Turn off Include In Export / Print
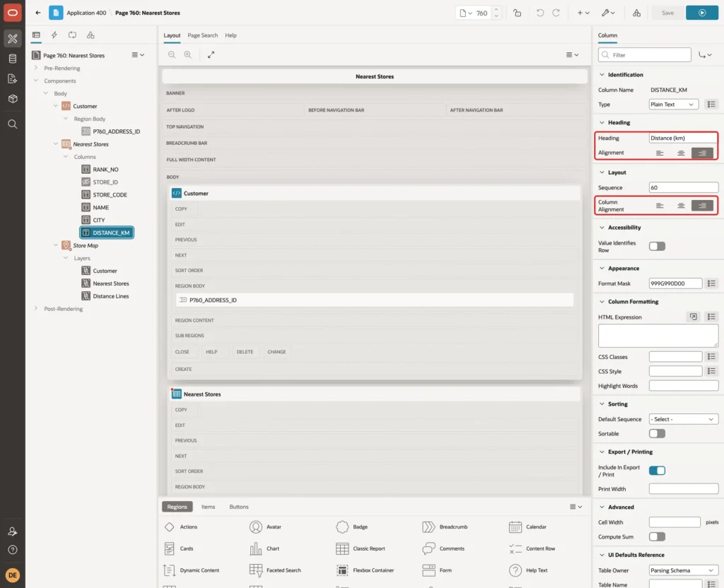 point(657,470)
